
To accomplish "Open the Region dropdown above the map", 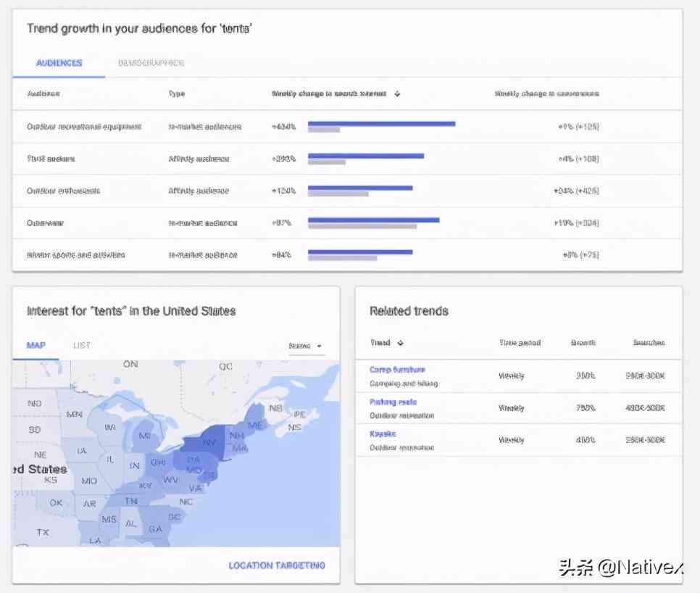I will point(306,346).
